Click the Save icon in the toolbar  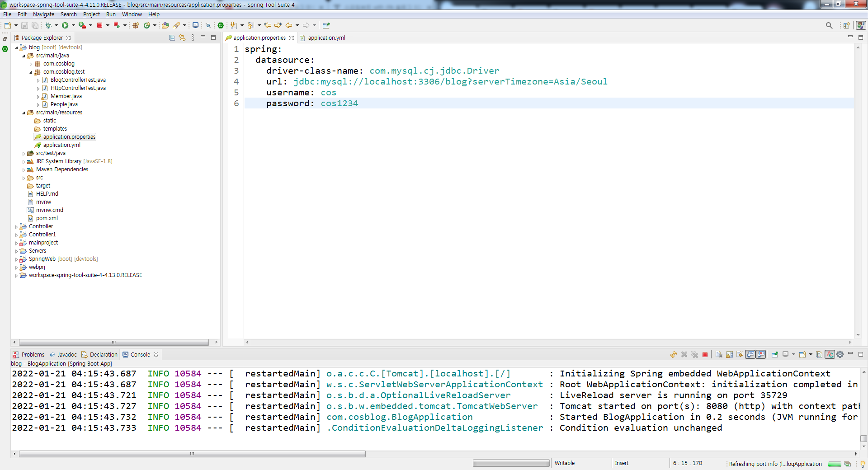click(x=25, y=25)
